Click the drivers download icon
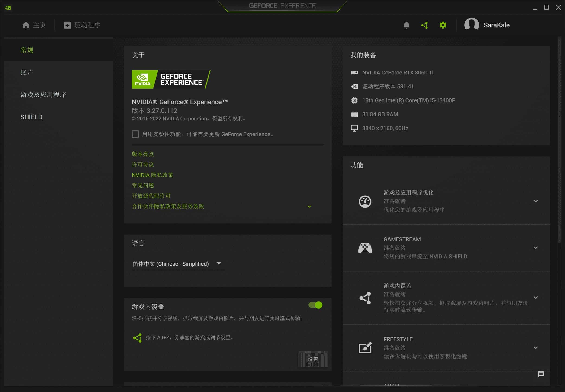565x392 pixels. click(x=67, y=25)
